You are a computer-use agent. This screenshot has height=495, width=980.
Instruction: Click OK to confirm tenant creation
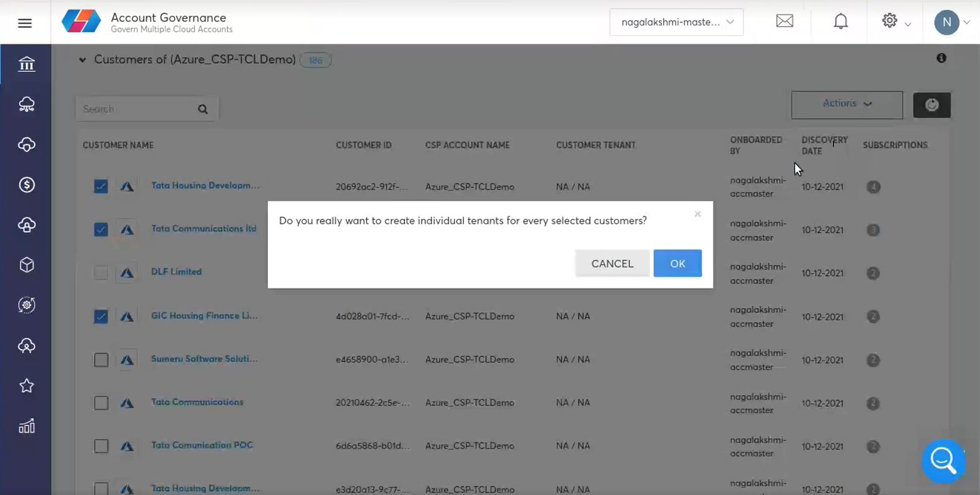[677, 263]
